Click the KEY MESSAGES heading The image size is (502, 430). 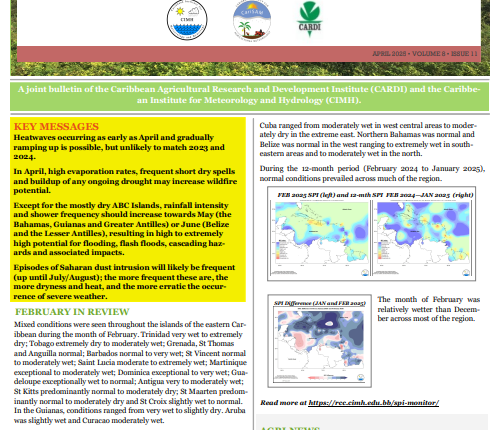(x=56, y=127)
